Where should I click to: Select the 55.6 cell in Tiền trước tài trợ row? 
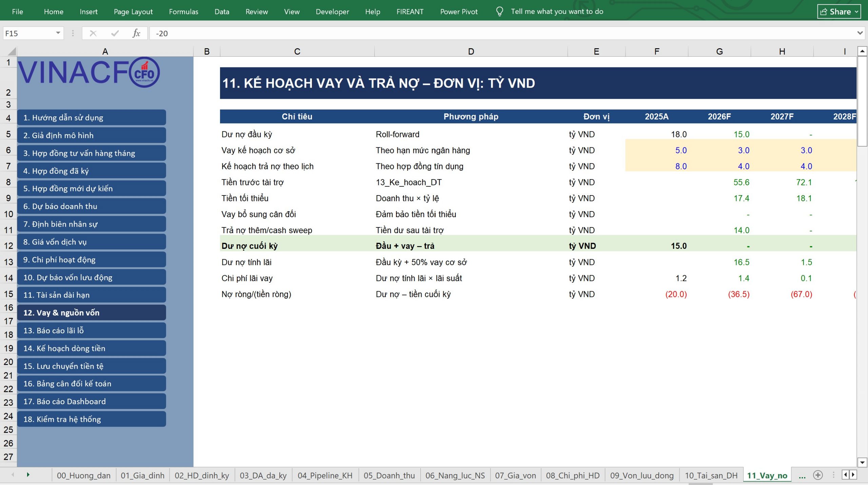point(719,182)
